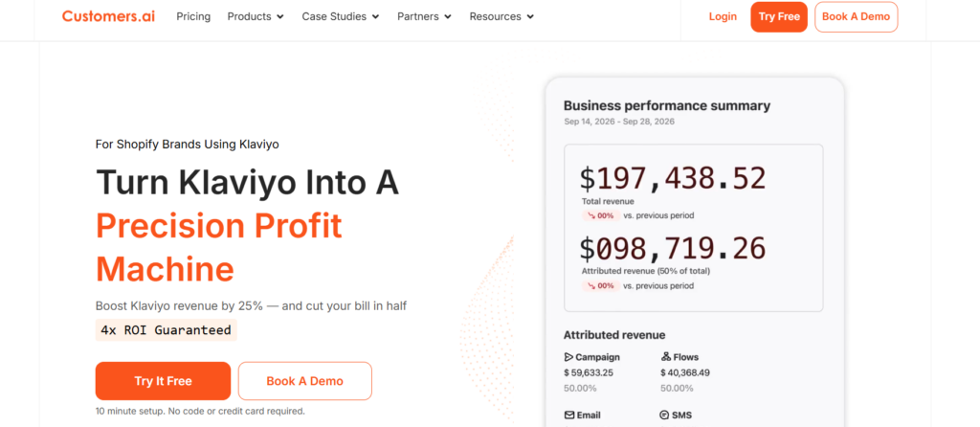Image resolution: width=980 pixels, height=427 pixels.
Task: Click the Customers.ai logo
Action: point(109,16)
